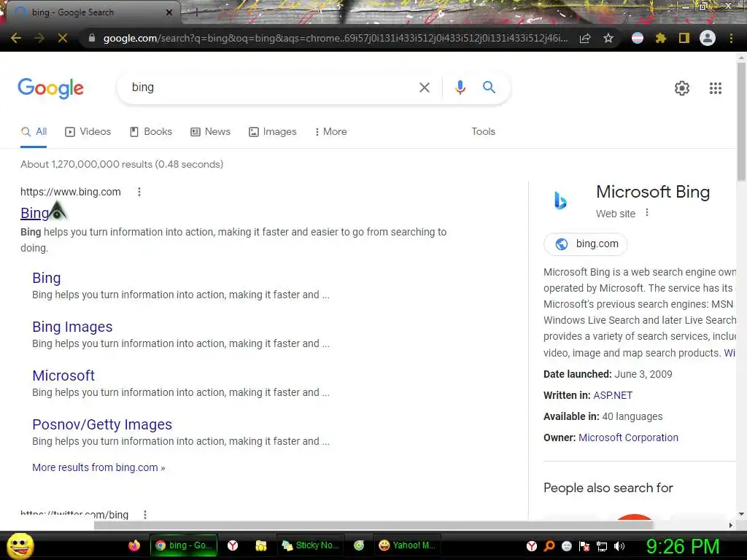Open options beside twitter.com/bing result
Image resolution: width=747 pixels, height=560 pixels.
click(x=145, y=514)
